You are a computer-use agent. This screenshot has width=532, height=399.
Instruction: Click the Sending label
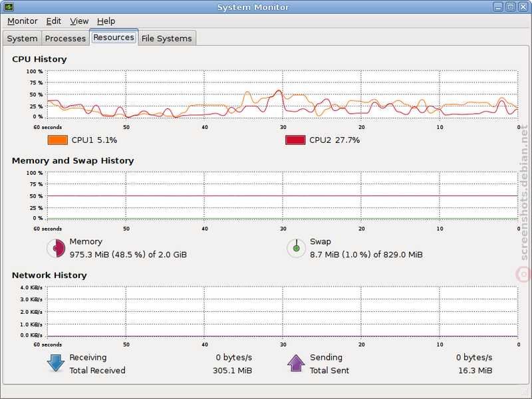(x=326, y=358)
